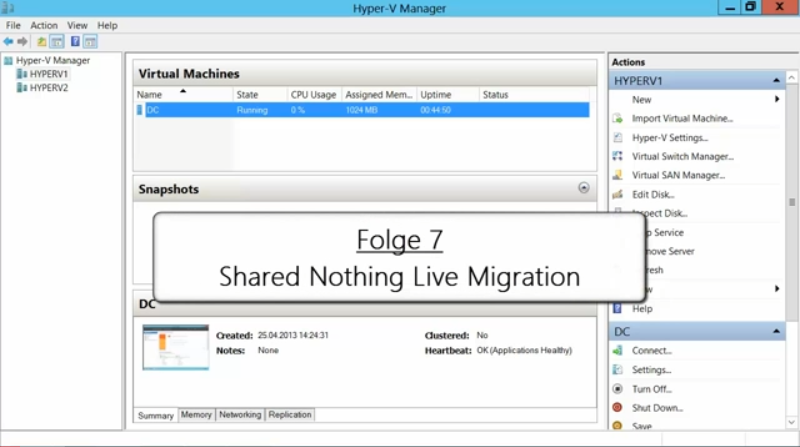Image resolution: width=800 pixels, height=447 pixels.
Task: Click the app icon in title bar
Action: pyautogui.click(x=8, y=8)
